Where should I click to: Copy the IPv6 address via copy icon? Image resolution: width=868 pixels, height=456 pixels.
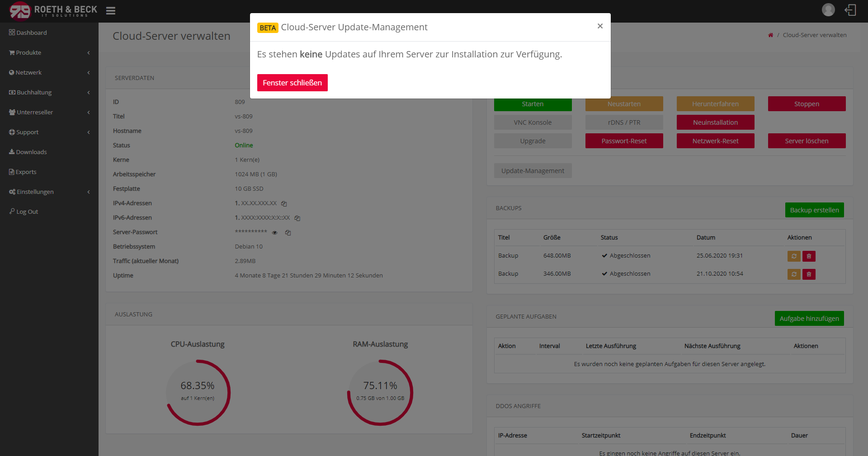(x=297, y=218)
